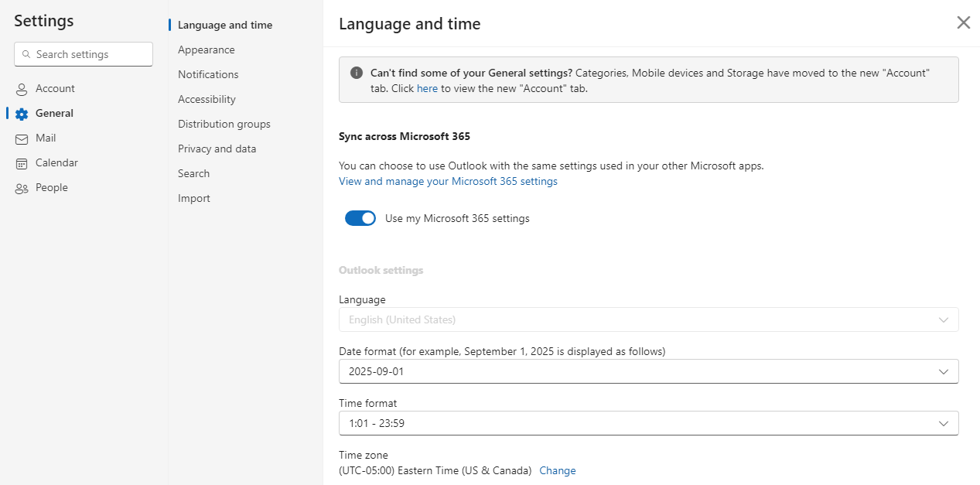Open View and manage your Microsoft 365 settings
This screenshot has height=485, width=980.
(x=448, y=181)
